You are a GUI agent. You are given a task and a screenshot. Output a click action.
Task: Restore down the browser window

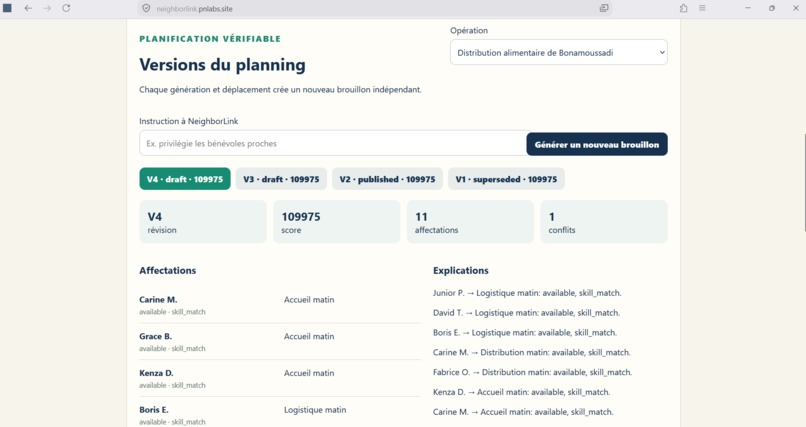pos(772,8)
